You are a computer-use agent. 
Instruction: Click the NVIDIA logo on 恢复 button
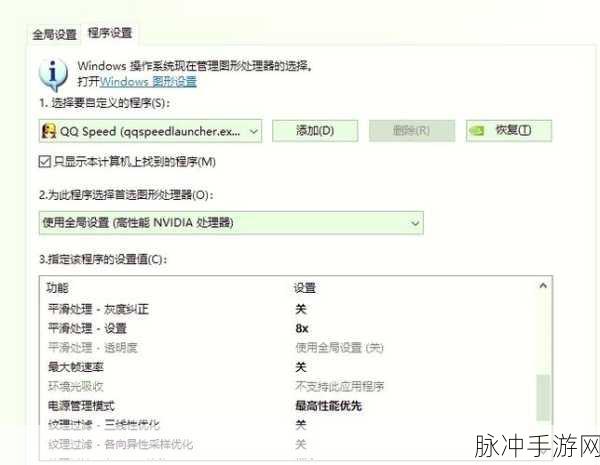point(477,131)
